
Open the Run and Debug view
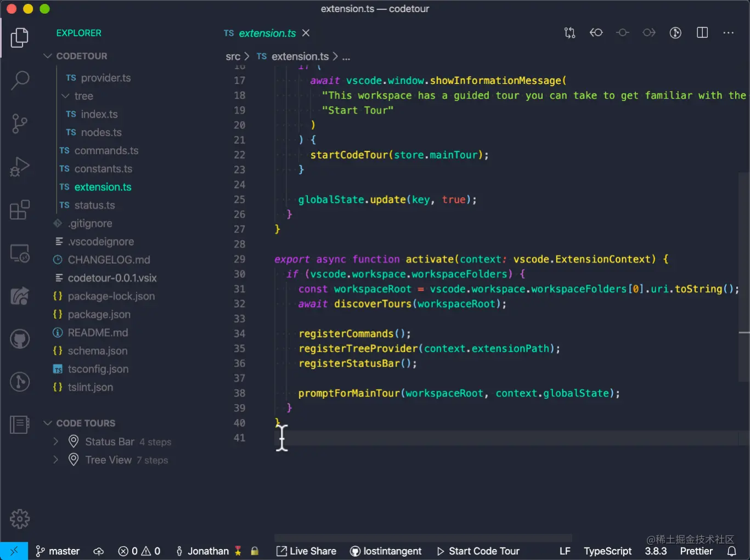(20, 167)
